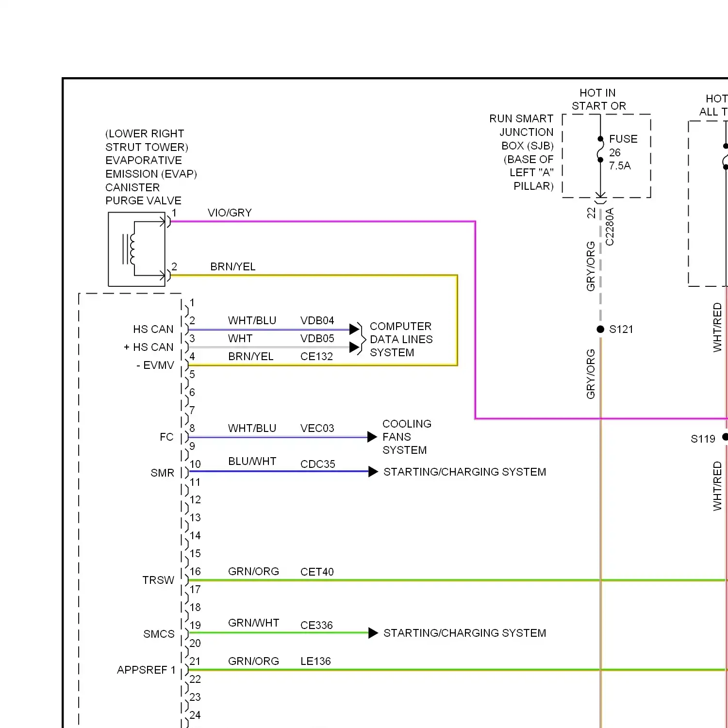This screenshot has width=728, height=728.
Task: Click the SMR pin label
Action: point(162,473)
